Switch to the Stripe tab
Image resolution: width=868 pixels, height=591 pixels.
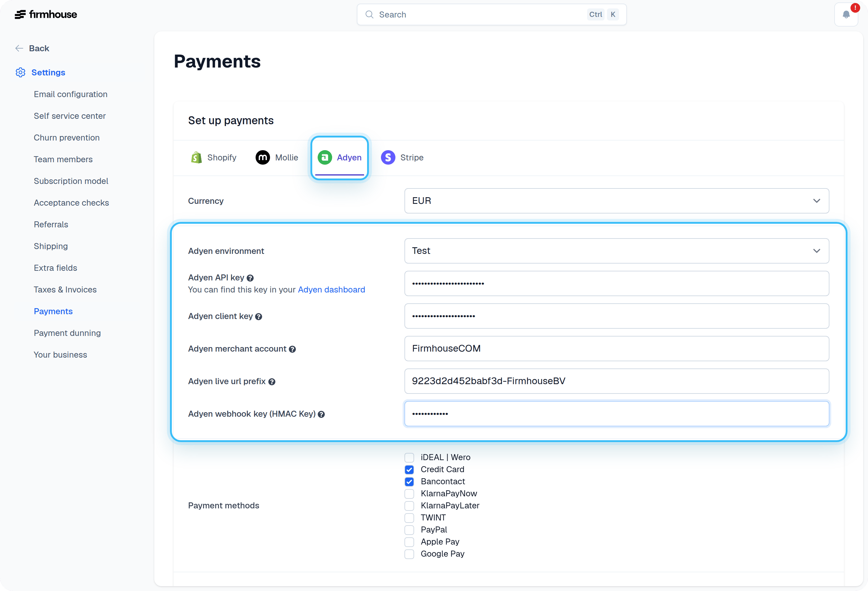(x=402, y=158)
